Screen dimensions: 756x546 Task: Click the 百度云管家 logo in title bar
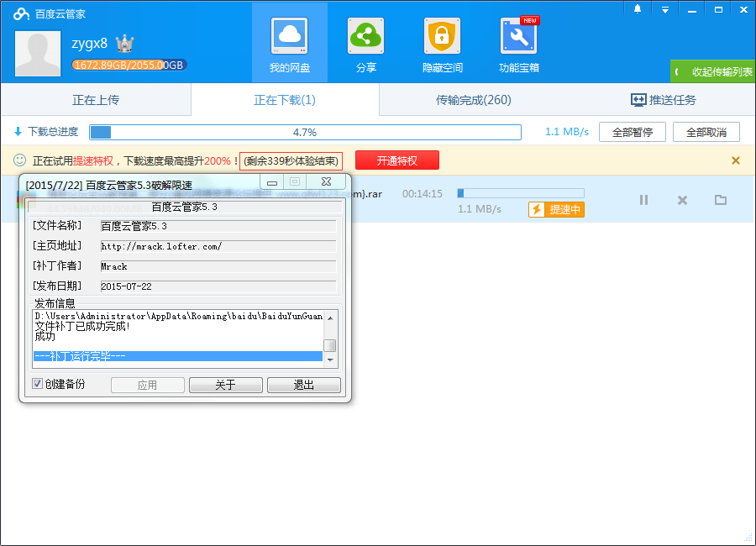pos(22,14)
